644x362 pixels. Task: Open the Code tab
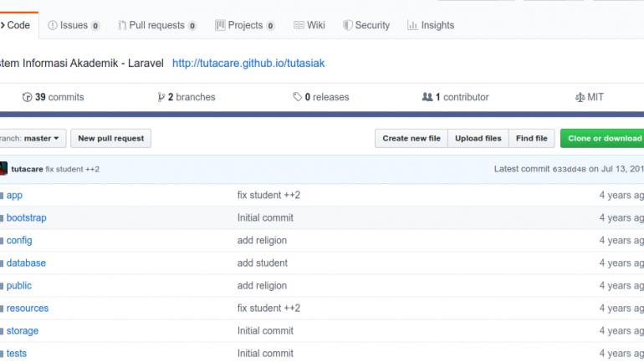click(18, 25)
